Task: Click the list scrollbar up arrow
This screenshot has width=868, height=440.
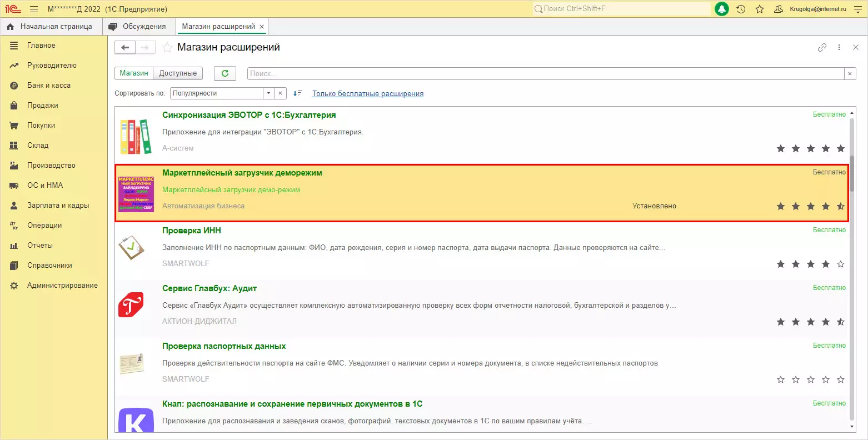Action: point(852,113)
